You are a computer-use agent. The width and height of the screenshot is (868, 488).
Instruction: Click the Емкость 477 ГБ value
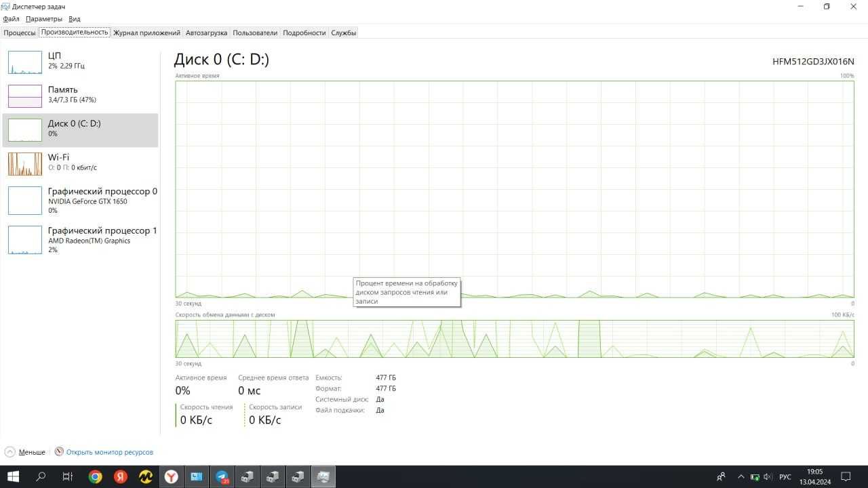click(x=386, y=378)
